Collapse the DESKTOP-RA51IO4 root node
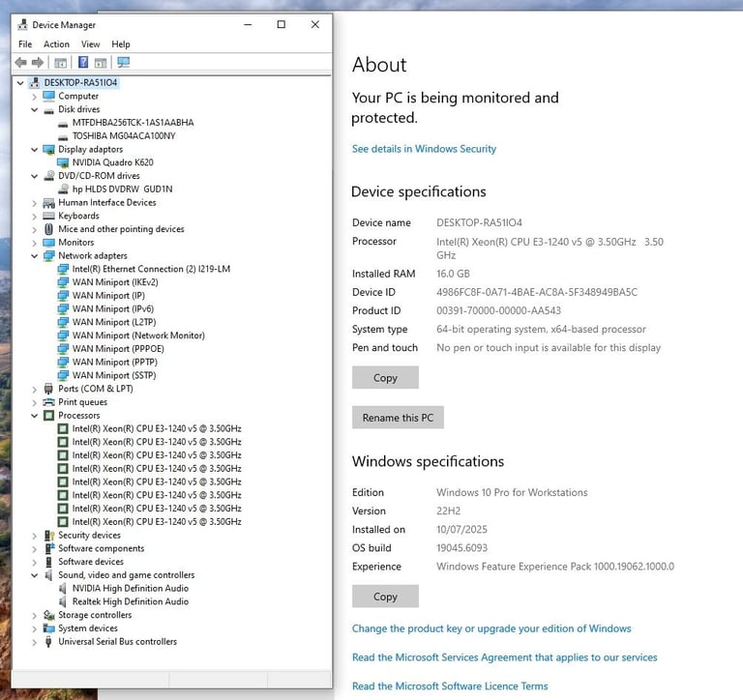Screen dimensions: 743x700 coord(20,83)
